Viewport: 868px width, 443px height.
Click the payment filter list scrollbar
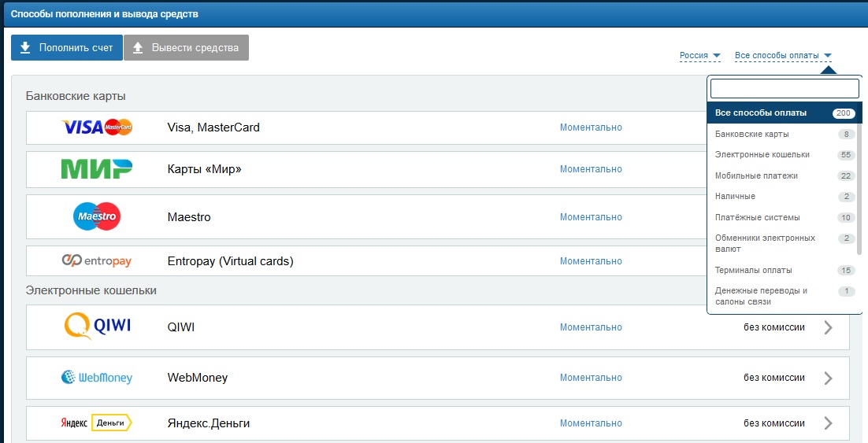click(x=859, y=189)
